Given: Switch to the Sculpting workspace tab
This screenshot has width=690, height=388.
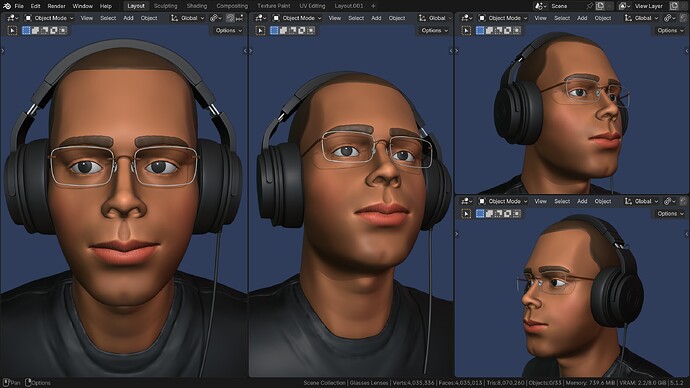Looking at the screenshot, I should (x=165, y=6).
